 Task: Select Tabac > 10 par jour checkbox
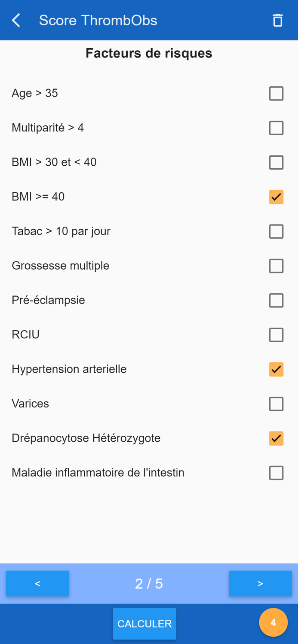coord(276,231)
